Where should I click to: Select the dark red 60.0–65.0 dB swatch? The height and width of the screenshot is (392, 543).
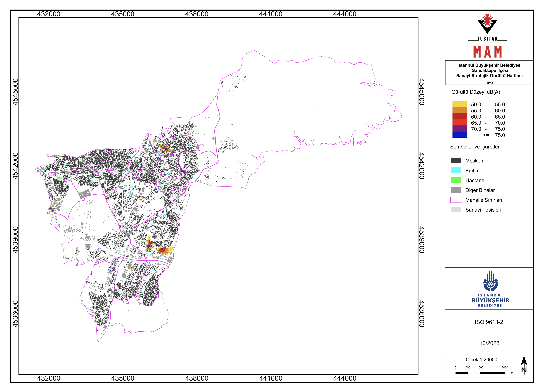[x=460, y=116]
